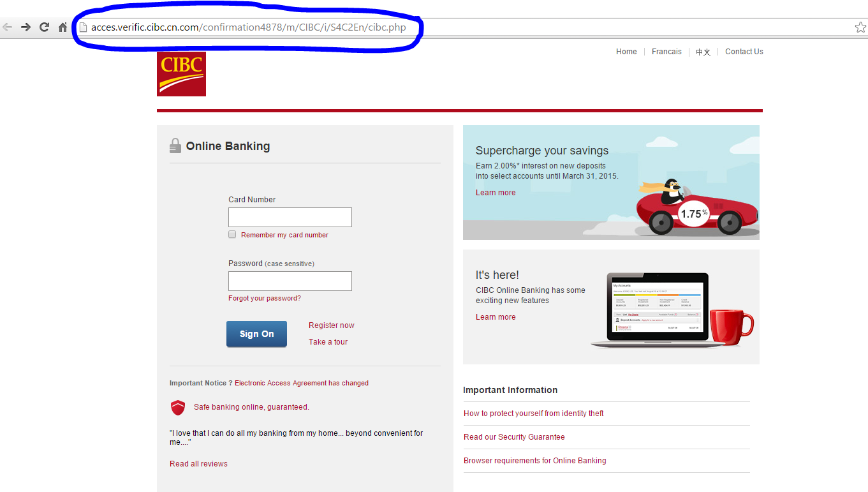Open Browser requirements for Online Banking link
The height and width of the screenshot is (492, 868).
(535, 461)
